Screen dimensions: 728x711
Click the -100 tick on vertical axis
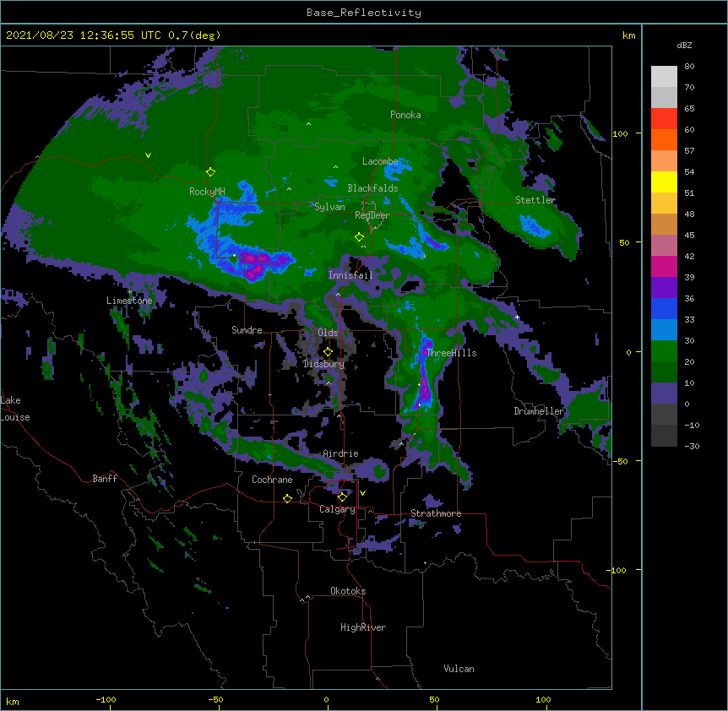coord(617,570)
